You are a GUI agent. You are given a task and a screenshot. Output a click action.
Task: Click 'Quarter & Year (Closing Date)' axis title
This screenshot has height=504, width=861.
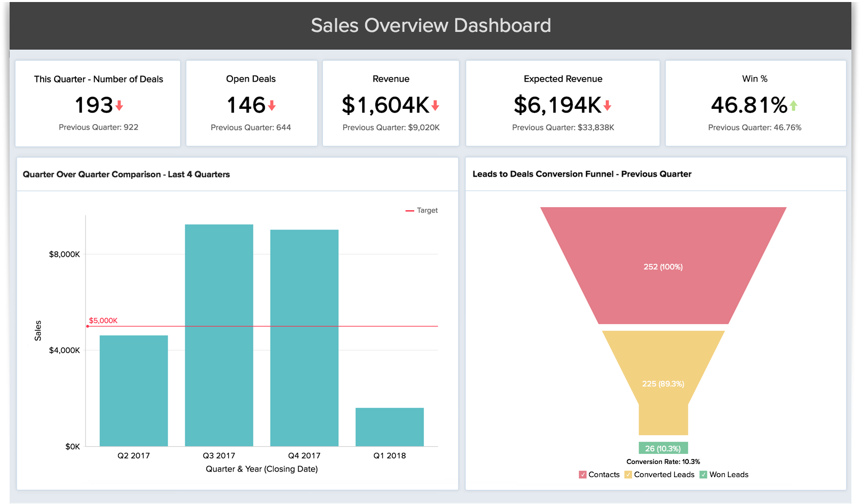pos(262,469)
